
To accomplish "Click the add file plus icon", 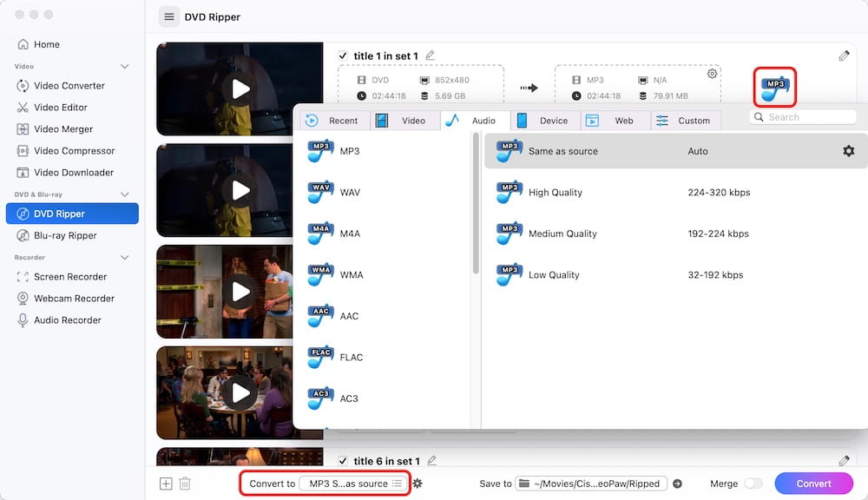I will coord(166,484).
